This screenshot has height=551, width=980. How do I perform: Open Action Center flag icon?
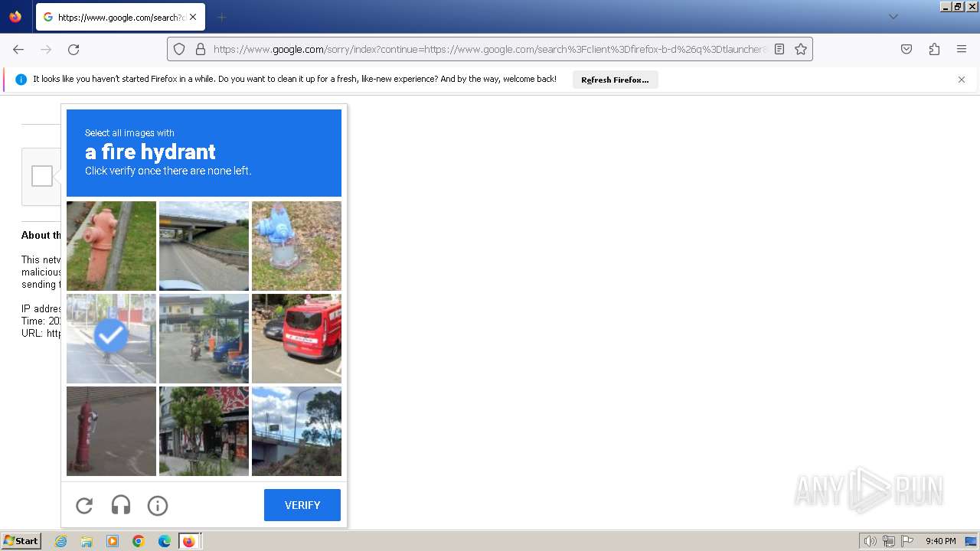click(x=907, y=541)
